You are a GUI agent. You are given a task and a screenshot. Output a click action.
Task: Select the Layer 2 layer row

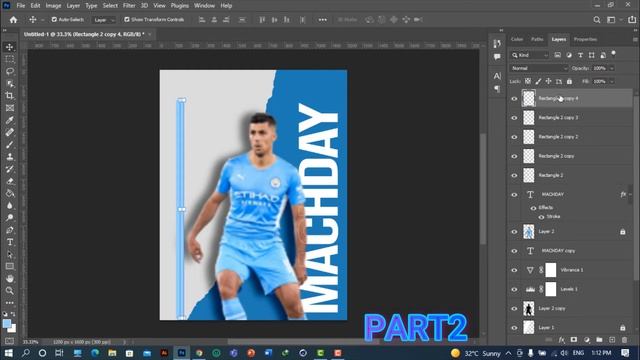click(570, 231)
